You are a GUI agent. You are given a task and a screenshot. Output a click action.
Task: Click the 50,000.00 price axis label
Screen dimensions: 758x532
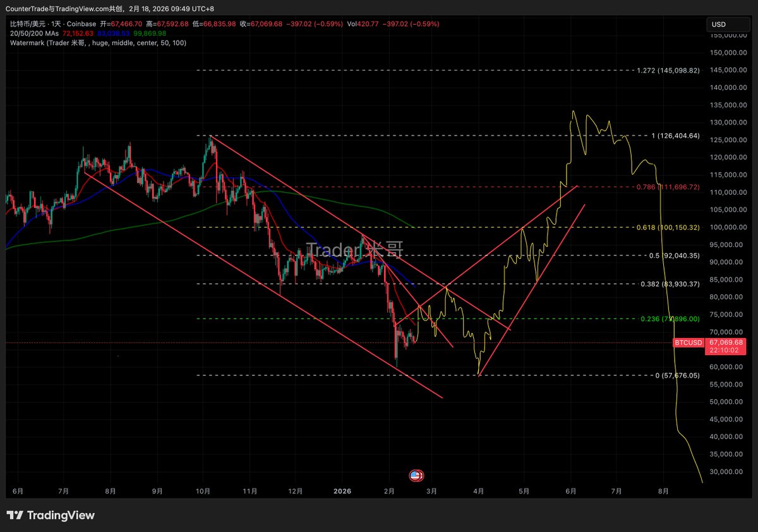726,401
